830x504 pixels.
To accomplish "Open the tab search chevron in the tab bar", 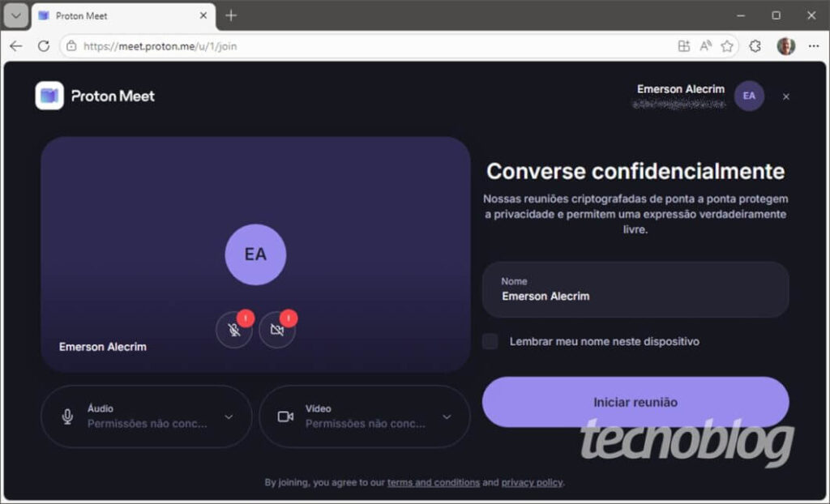I will tap(15, 15).
